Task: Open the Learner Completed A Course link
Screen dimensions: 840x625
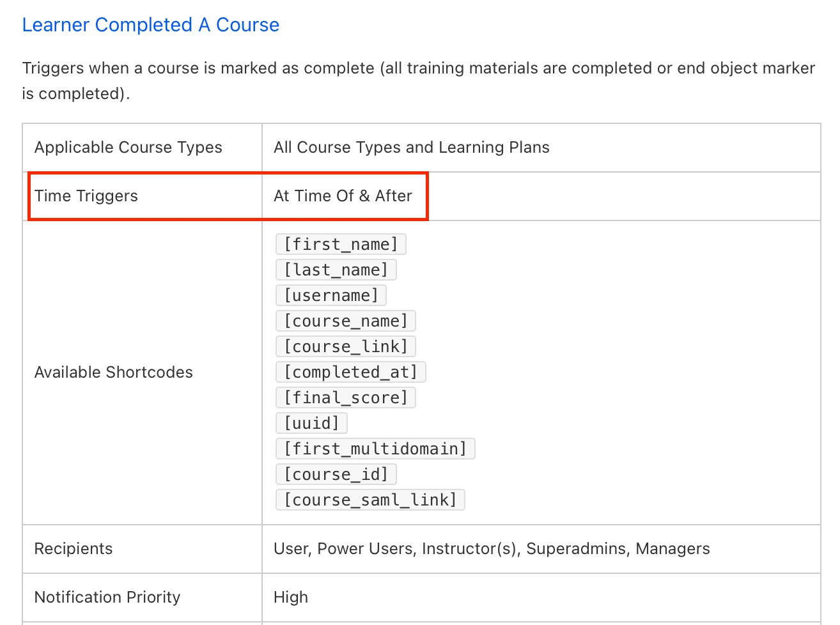Action: 150,25
